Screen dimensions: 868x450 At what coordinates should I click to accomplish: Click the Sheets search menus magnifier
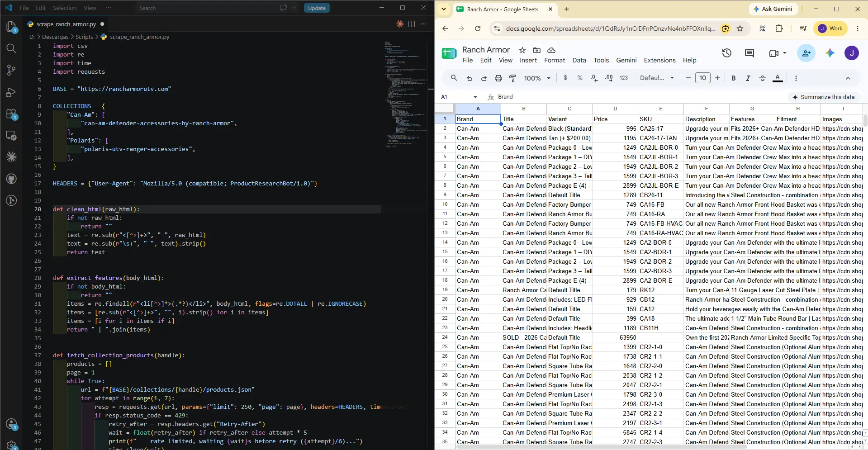pos(454,78)
